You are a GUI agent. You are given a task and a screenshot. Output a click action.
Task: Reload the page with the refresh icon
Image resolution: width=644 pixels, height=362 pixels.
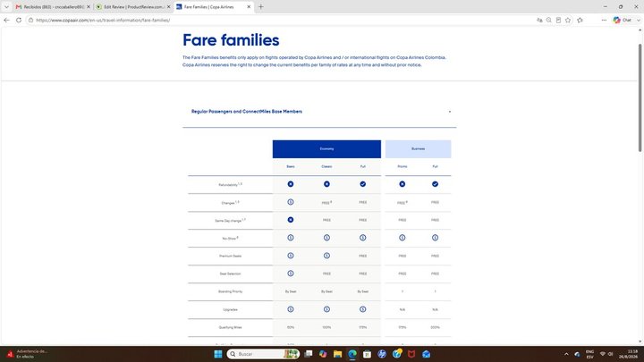[19, 20]
